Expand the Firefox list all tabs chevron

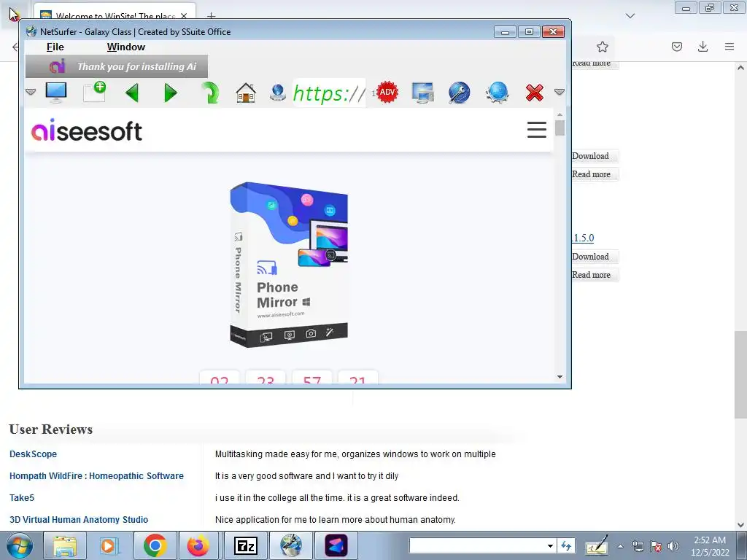(630, 16)
